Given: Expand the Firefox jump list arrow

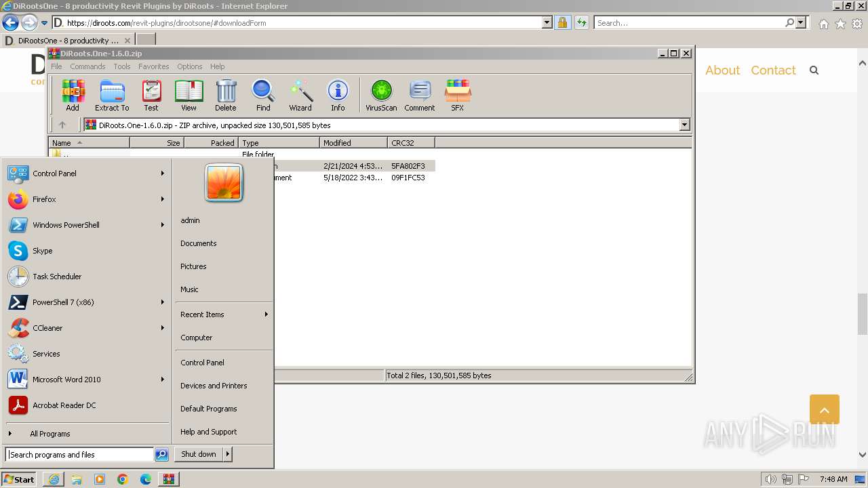Looking at the screenshot, I should pyautogui.click(x=163, y=199).
